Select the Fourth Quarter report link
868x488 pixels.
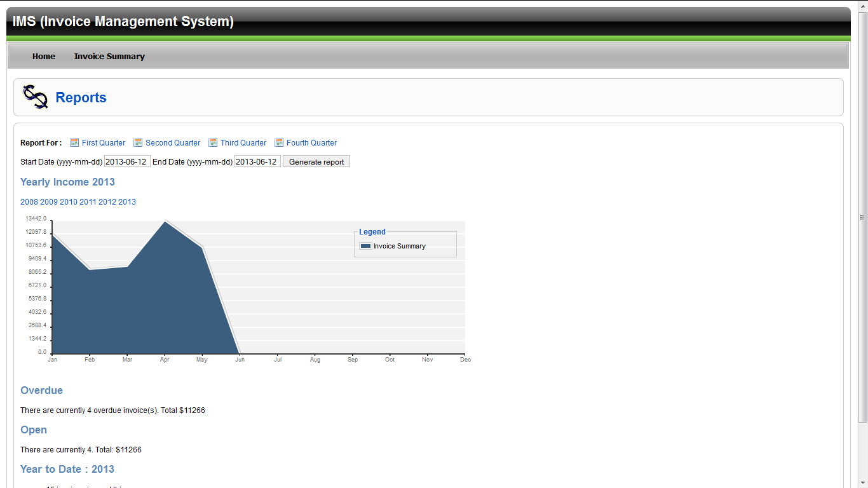tap(311, 143)
